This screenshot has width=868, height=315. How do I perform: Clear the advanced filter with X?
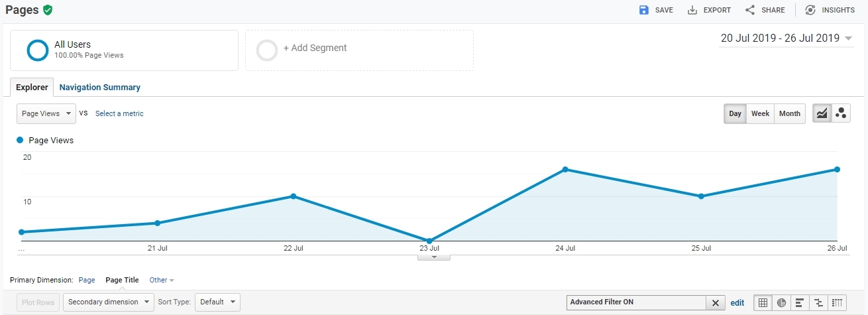click(x=716, y=302)
